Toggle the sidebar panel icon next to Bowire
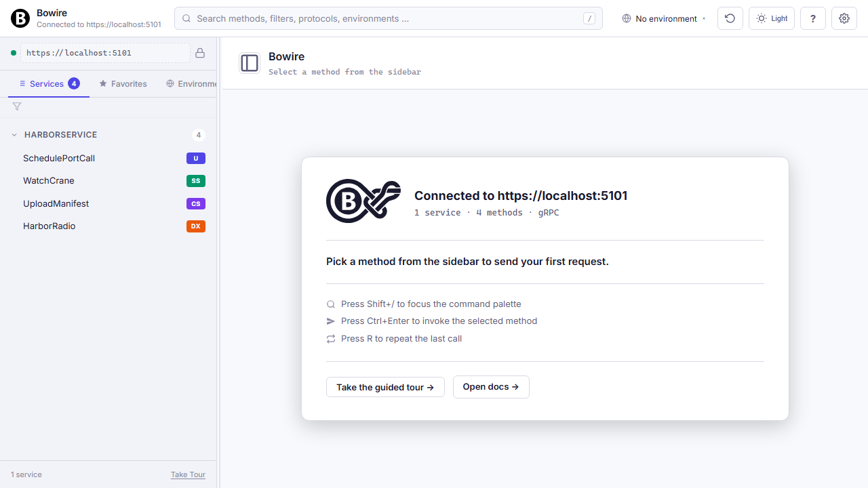 (x=250, y=63)
